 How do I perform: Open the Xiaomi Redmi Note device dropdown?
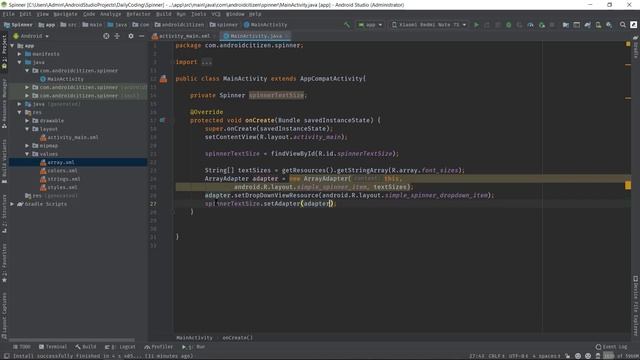pos(429,25)
